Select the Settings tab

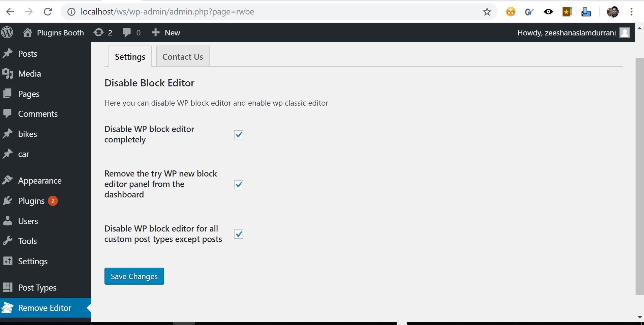(130, 57)
